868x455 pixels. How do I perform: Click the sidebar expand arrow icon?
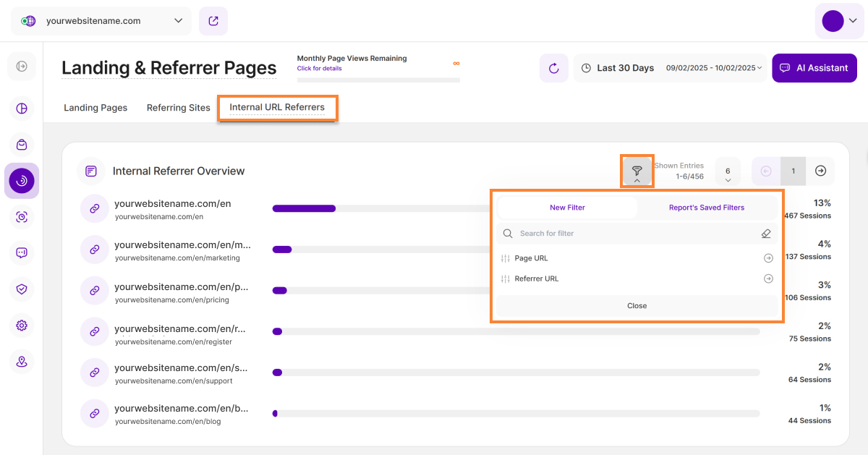22,67
